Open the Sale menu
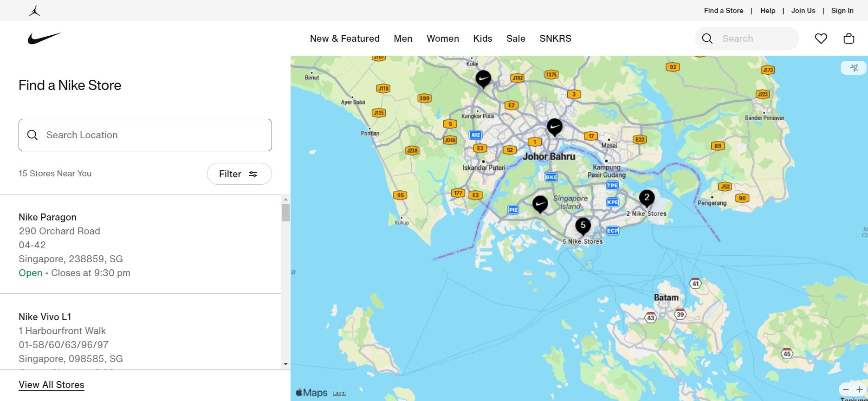Viewport: 868px width, 401px height. [x=516, y=39]
